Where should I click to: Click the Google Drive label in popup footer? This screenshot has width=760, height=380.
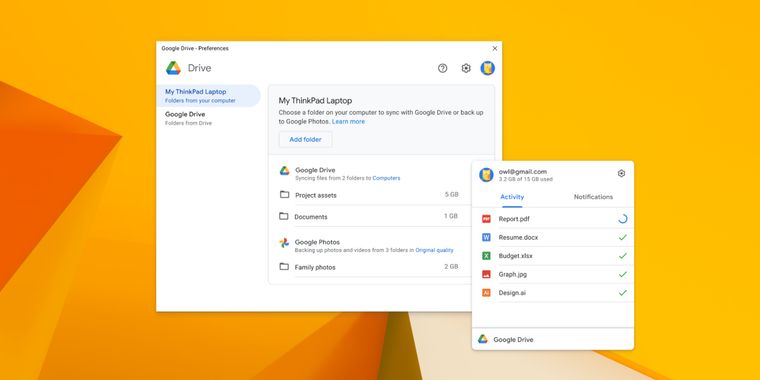pyautogui.click(x=513, y=340)
